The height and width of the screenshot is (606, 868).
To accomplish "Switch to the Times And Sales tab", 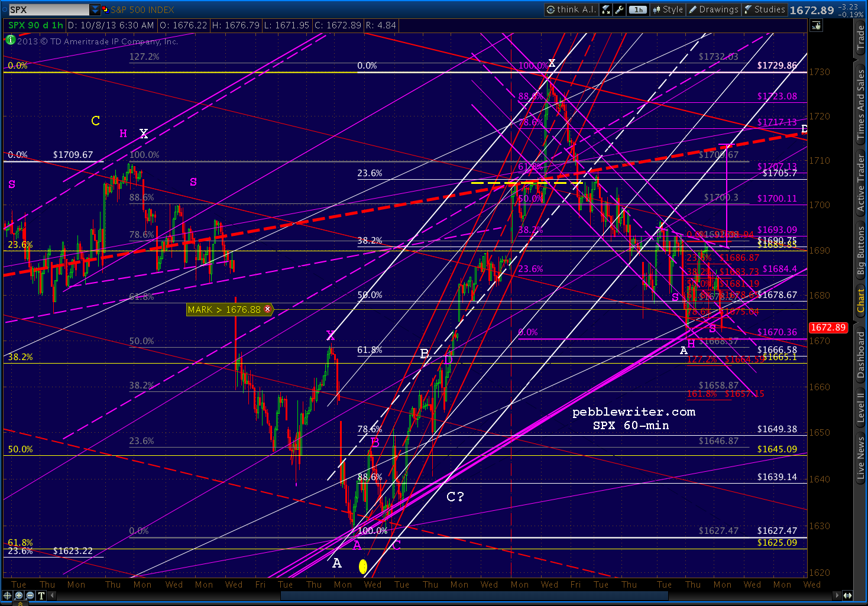I will (x=860, y=105).
